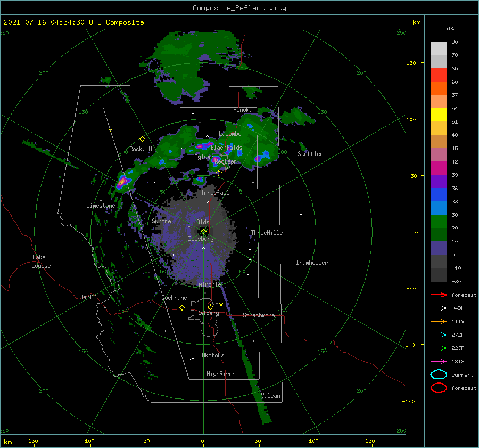Click the Stettler town label
This screenshot has width=479, height=448.
pos(310,154)
